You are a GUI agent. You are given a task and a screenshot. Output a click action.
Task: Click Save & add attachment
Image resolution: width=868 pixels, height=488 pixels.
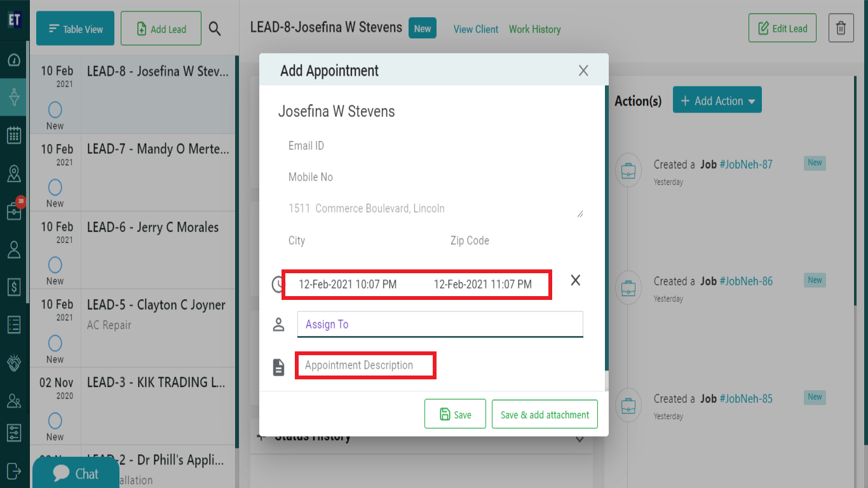coord(545,414)
